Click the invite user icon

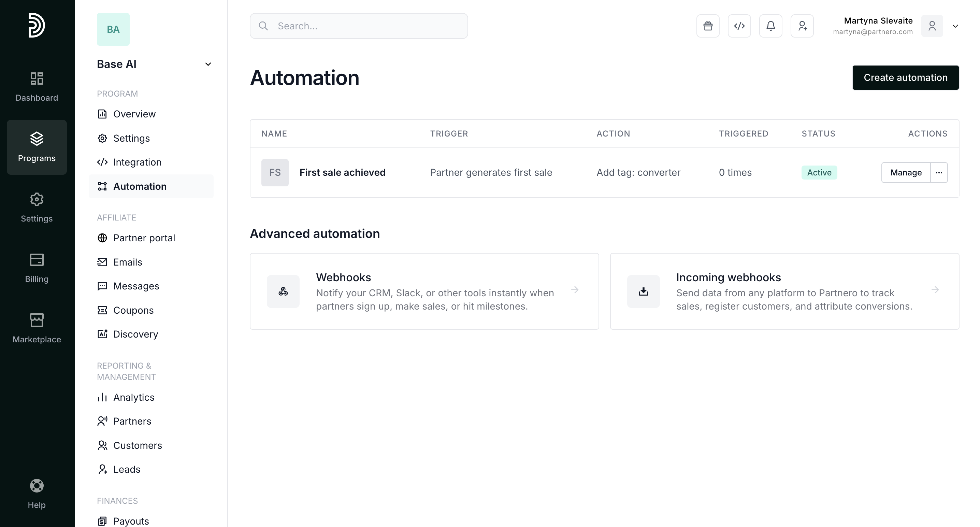[802, 26]
